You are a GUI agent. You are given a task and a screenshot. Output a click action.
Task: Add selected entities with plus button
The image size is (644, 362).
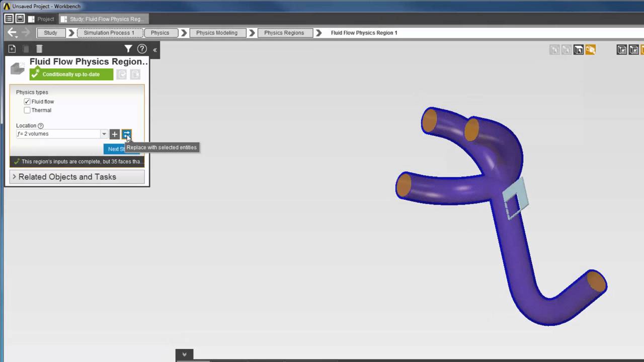coord(115,134)
